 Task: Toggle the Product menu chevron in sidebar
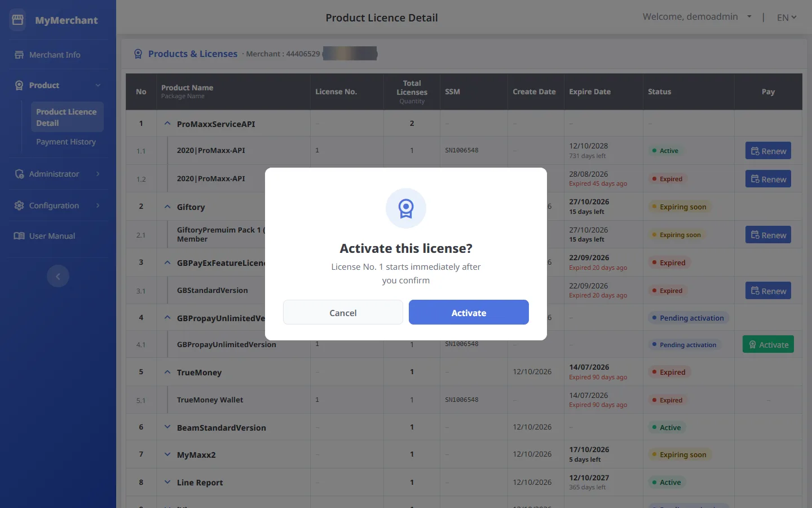click(98, 85)
